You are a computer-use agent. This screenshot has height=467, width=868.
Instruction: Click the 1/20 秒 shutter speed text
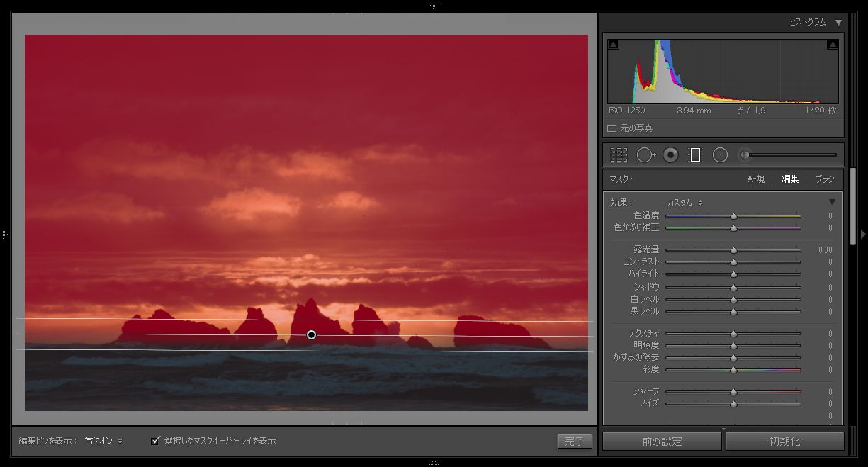coord(821,111)
